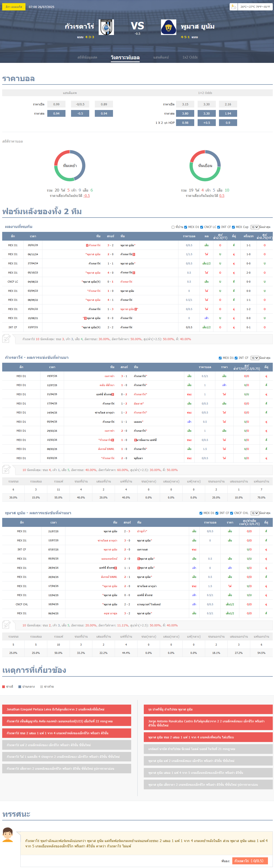Screen dimensions: 274x868
Task: Uncheck INT CF in Querétaro past results filter
Action: 236,358
